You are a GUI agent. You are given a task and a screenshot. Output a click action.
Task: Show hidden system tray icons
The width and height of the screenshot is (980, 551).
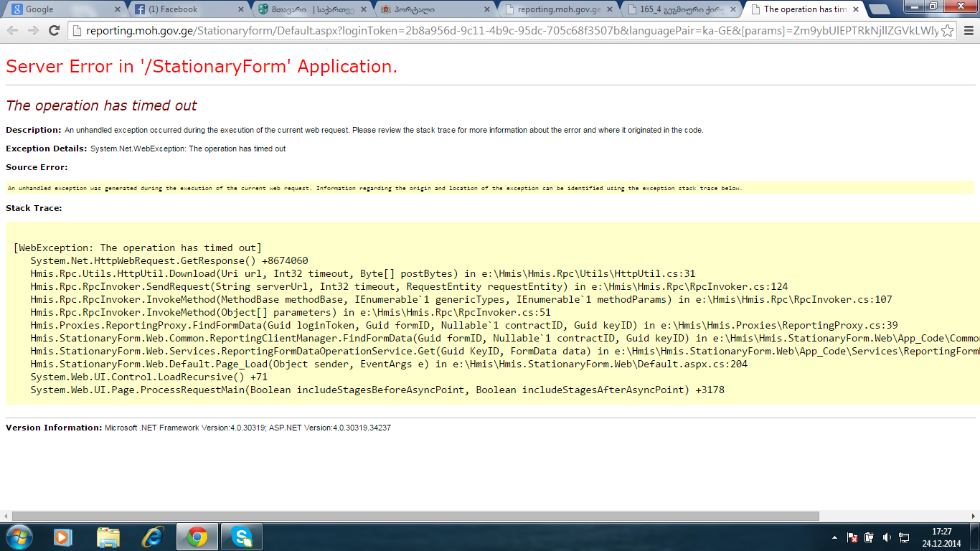pos(834,537)
